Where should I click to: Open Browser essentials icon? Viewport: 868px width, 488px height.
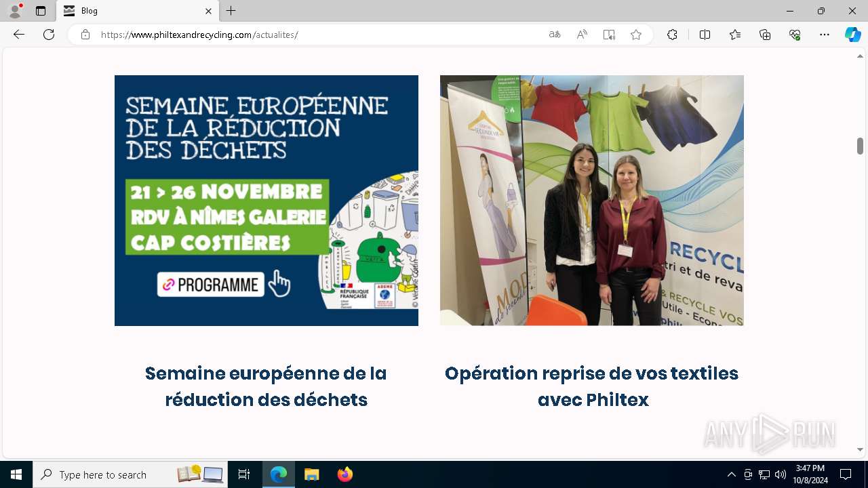[795, 35]
